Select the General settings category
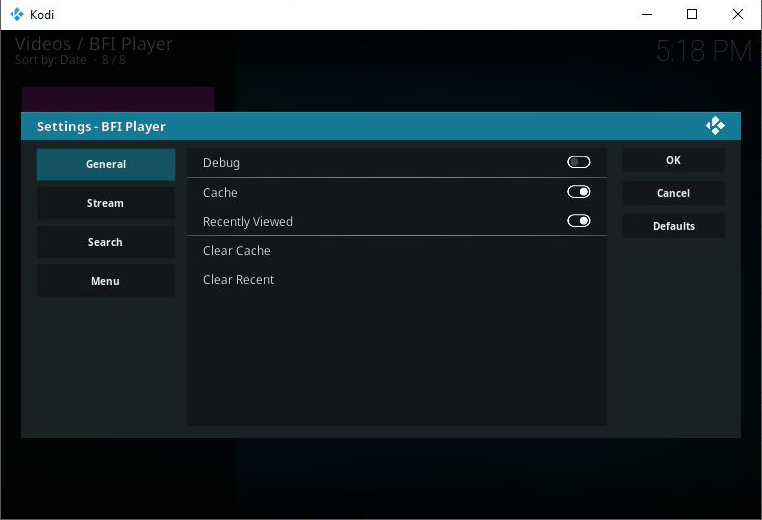This screenshot has height=520, width=762. 106,164
